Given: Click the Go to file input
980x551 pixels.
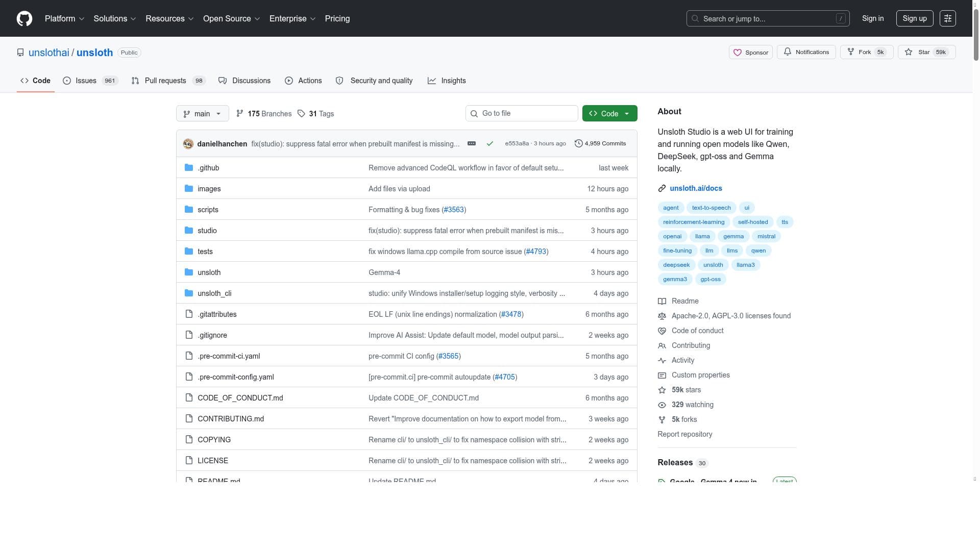Looking at the screenshot, I should coord(522,113).
